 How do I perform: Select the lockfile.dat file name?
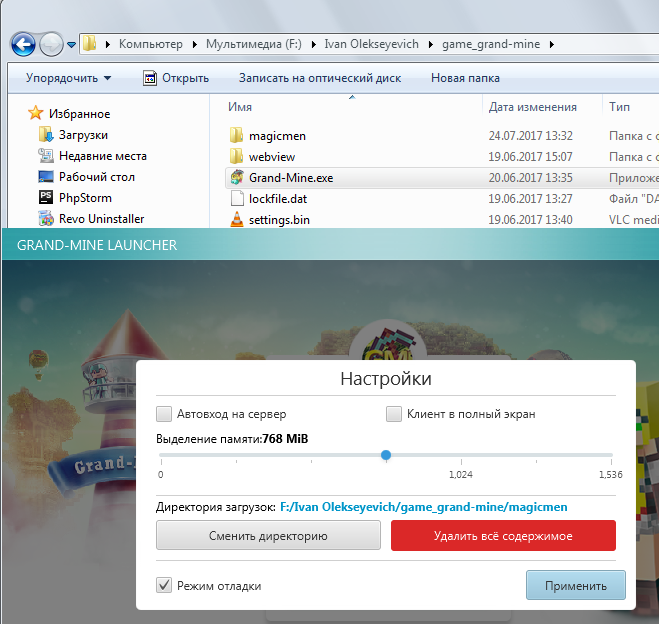coord(278,199)
